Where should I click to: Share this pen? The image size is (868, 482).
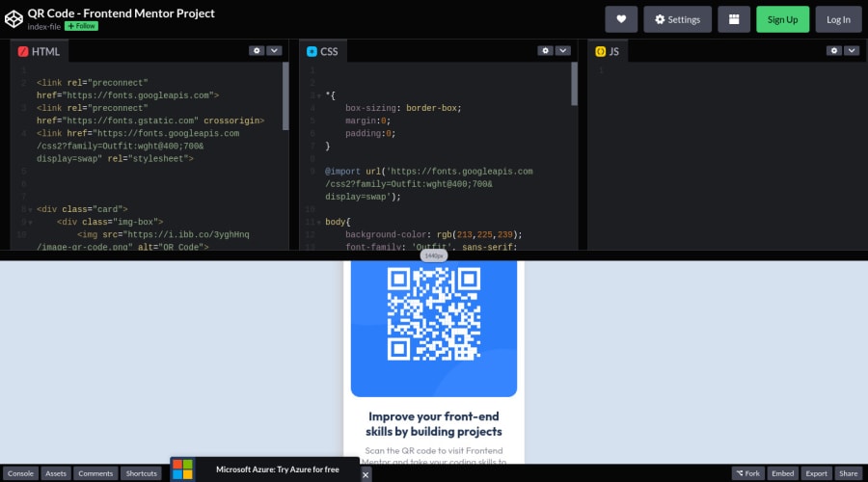pyautogui.click(x=848, y=473)
